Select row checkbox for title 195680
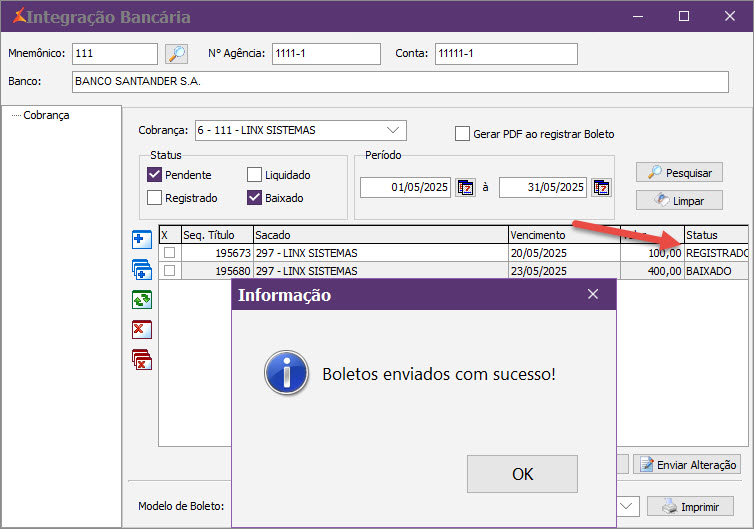 (169, 271)
